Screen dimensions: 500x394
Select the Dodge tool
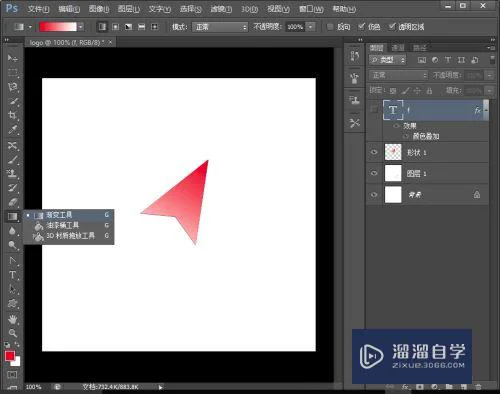(x=12, y=245)
